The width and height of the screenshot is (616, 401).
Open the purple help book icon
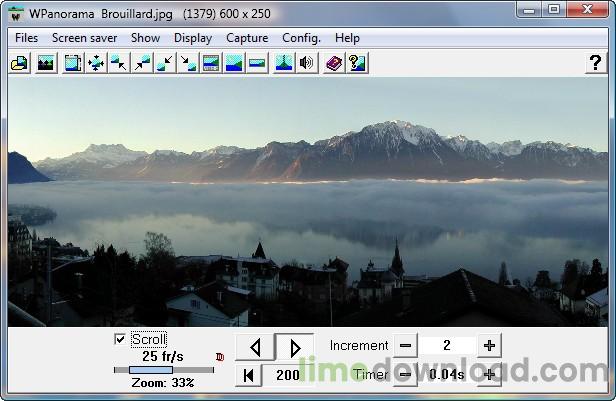coord(334,63)
